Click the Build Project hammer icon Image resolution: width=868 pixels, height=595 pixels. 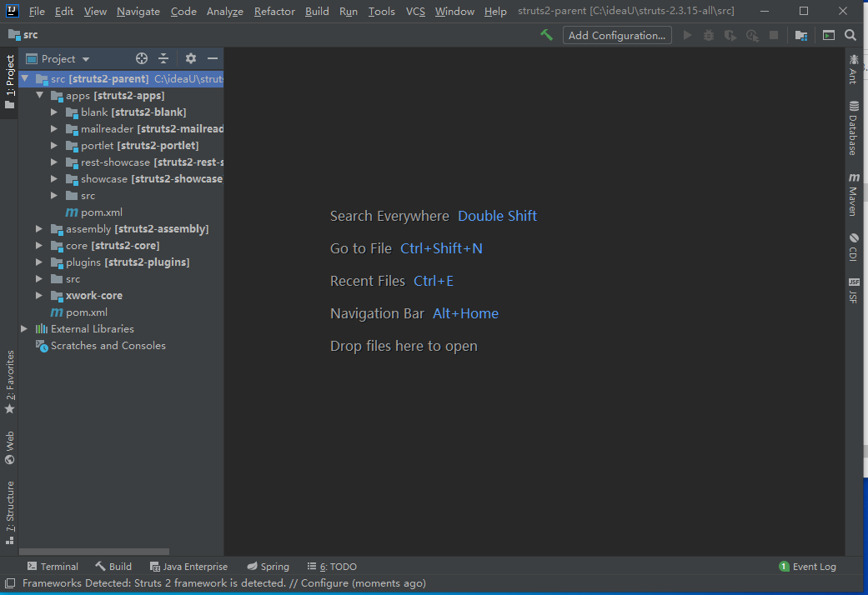click(x=546, y=35)
